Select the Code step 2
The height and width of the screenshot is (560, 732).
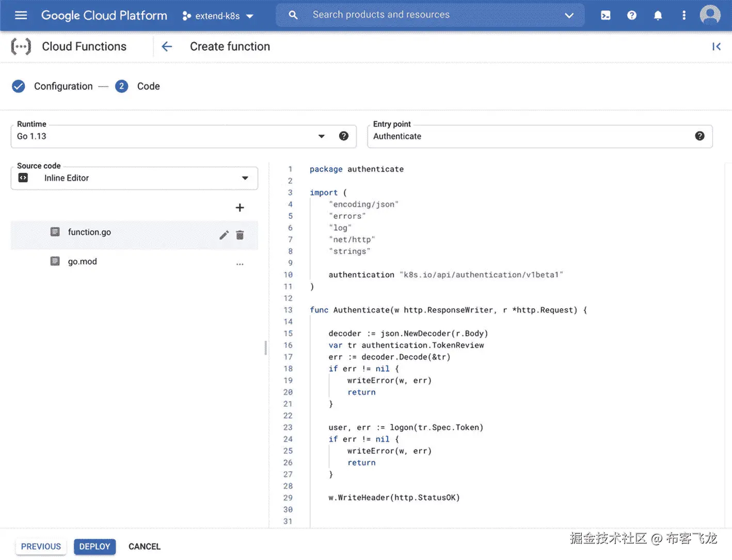tap(137, 86)
